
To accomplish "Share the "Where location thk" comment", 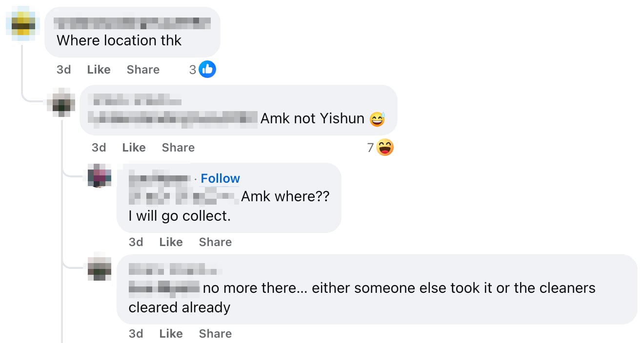I will pyautogui.click(x=143, y=70).
